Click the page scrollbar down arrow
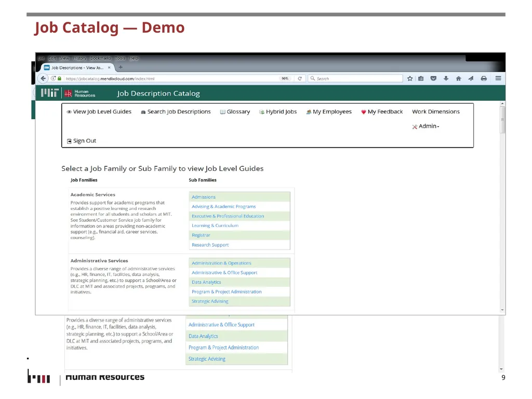 502,310
